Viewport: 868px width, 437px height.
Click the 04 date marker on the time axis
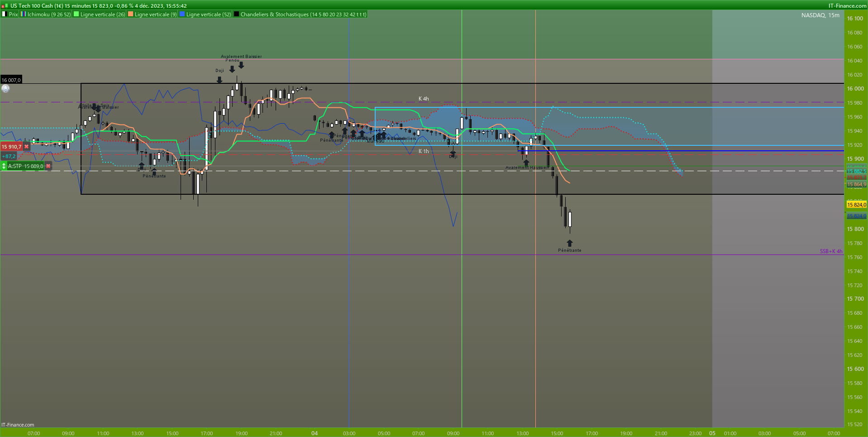coord(315,433)
